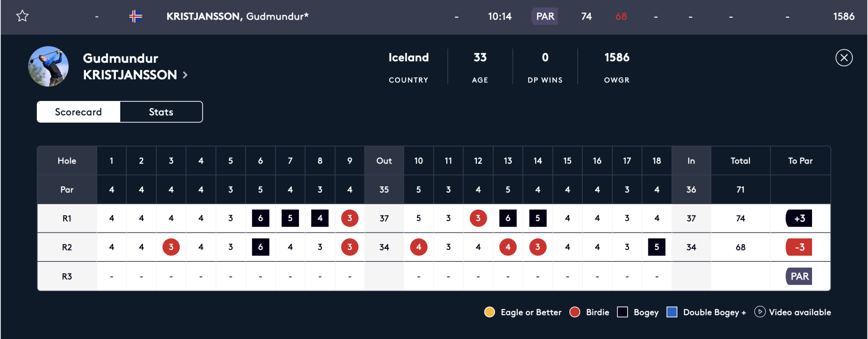868x339 pixels.
Task: Favorite Kristjansson with the star icon
Action: [23, 16]
